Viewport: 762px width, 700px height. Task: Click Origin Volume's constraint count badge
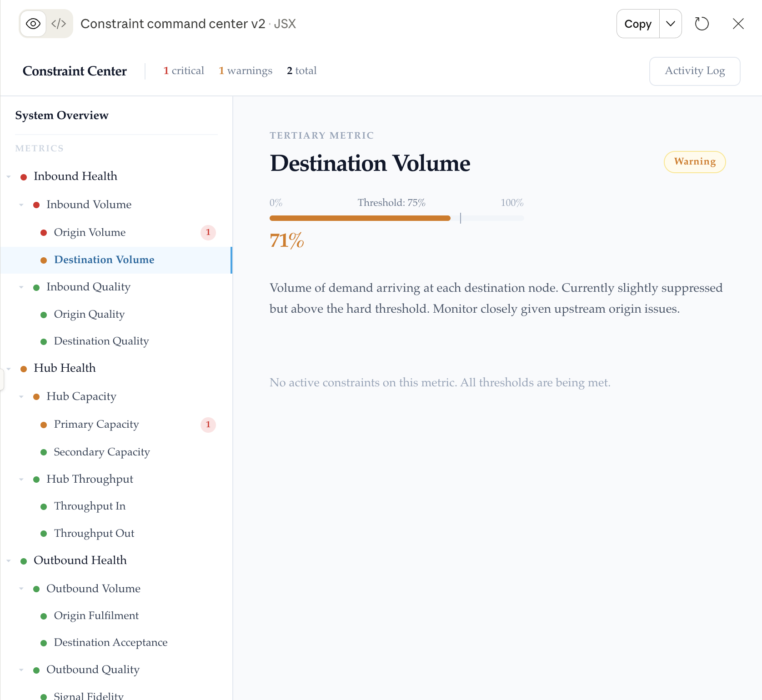[x=208, y=232]
